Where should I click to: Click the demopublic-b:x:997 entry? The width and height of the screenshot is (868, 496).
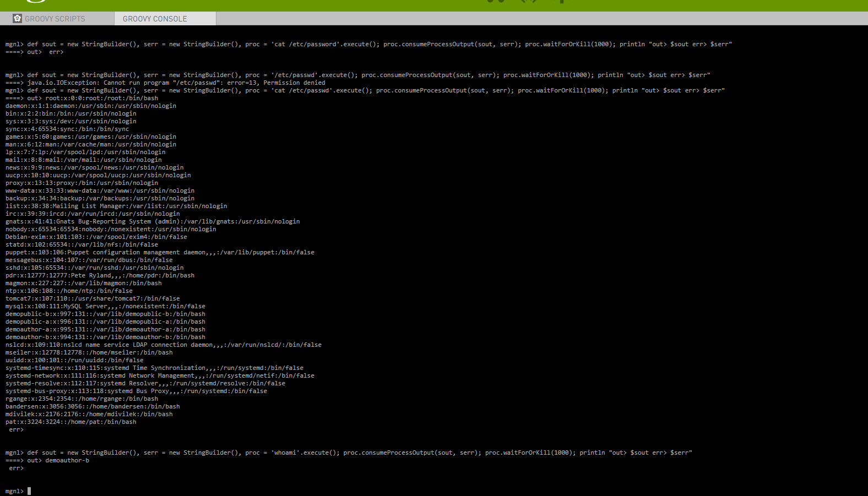[105, 314]
